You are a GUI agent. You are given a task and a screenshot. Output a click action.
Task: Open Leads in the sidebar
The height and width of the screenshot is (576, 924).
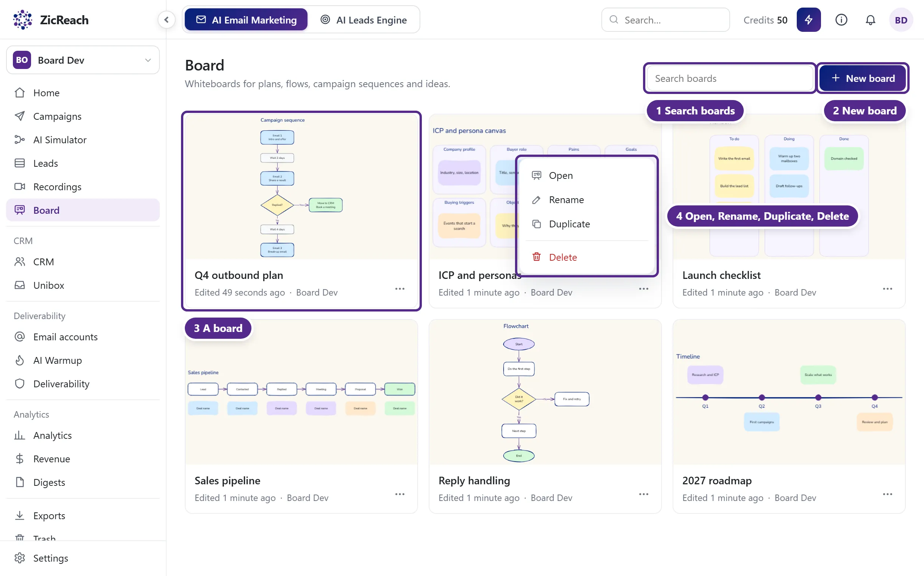83,163
